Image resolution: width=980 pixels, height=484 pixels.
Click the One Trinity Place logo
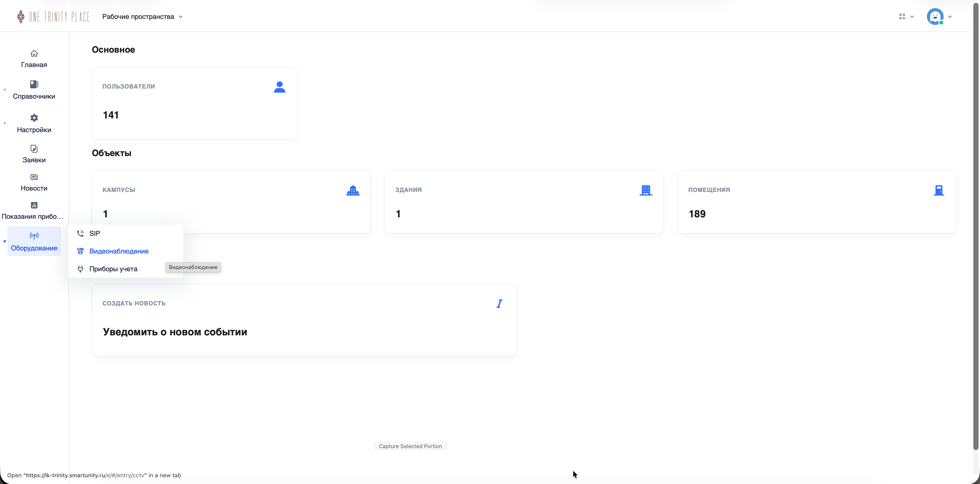[53, 17]
